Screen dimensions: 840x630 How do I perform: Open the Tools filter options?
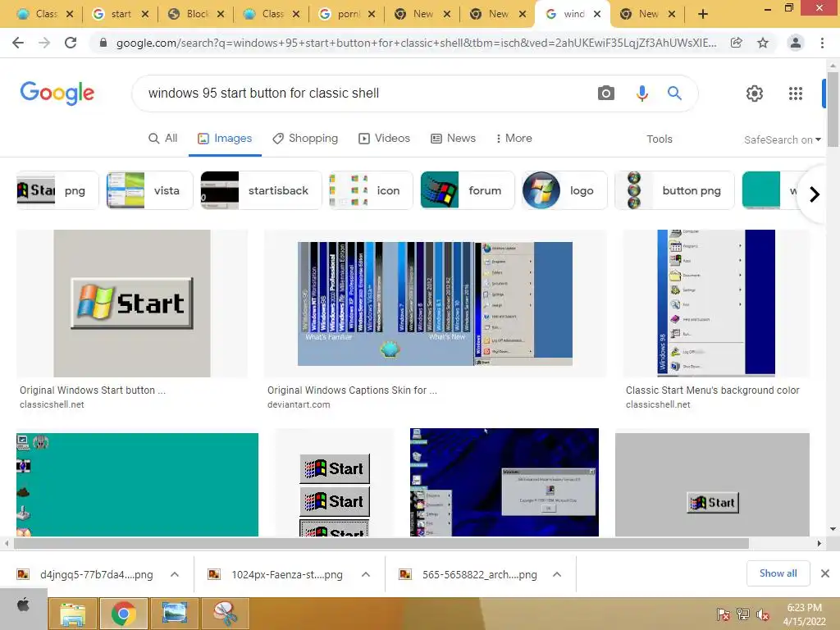coord(659,139)
